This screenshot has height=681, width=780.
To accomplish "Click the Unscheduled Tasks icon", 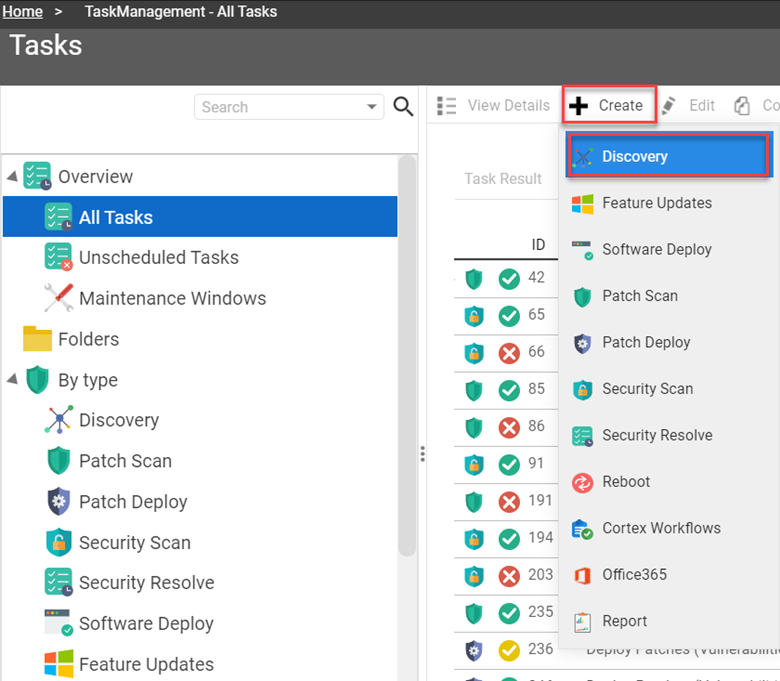I will (59, 257).
